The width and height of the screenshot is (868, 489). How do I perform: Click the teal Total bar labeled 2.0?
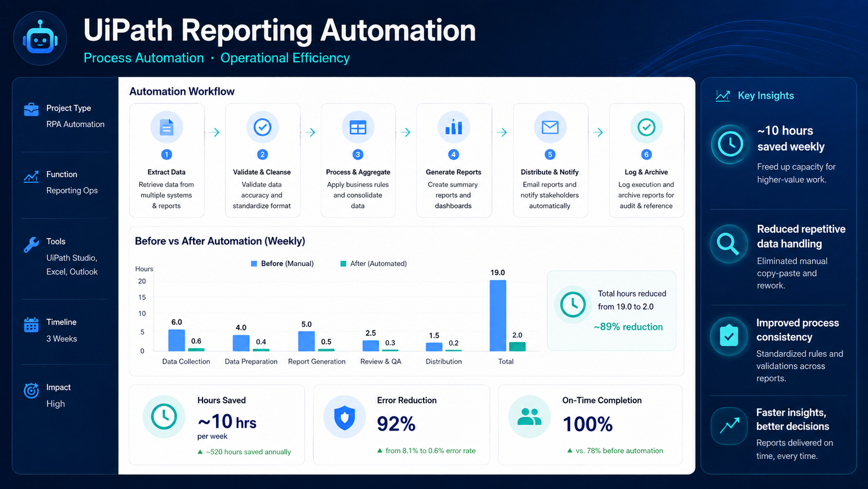tap(517, 347)
